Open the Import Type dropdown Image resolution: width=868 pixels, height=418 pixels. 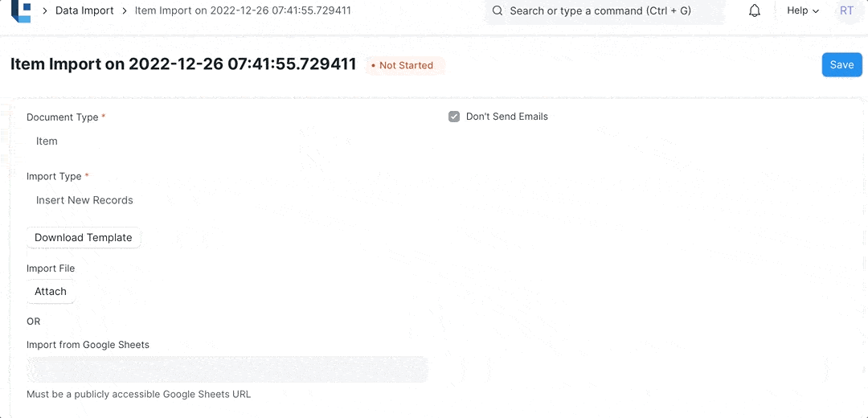[225, 200]
